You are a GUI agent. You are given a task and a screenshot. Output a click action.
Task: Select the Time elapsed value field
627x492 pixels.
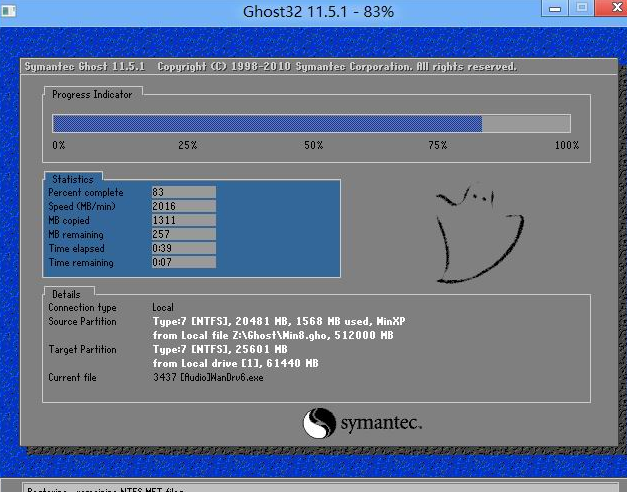click(182, 248)
